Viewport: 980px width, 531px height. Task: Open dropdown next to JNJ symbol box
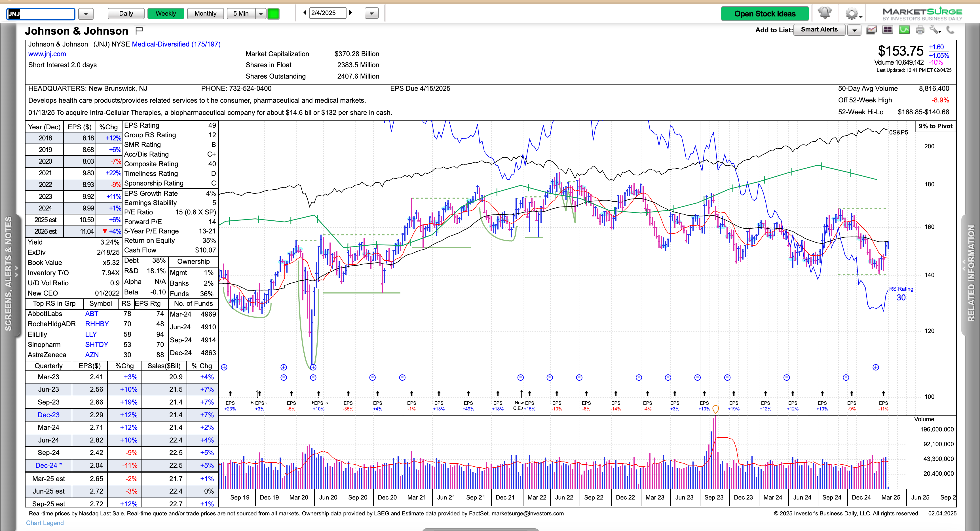pyautogui.click(x=86, y=14)
